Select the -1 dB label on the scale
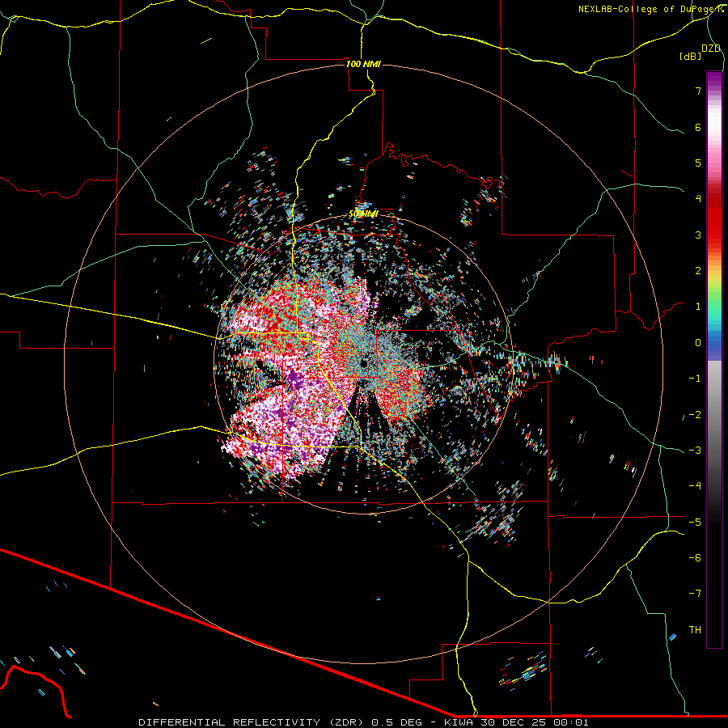This screenshot has width=728, height=728. point(695,379)
